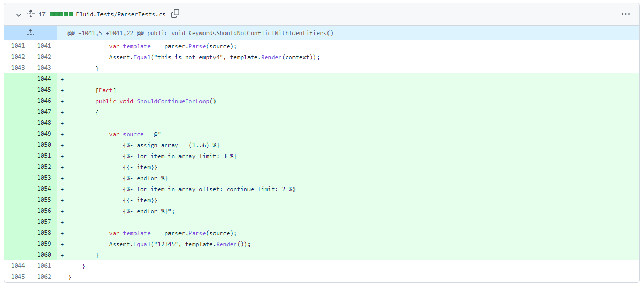Click line number 1052 for first {{- item}}
The image size is (644, 287).
(44, 167)
